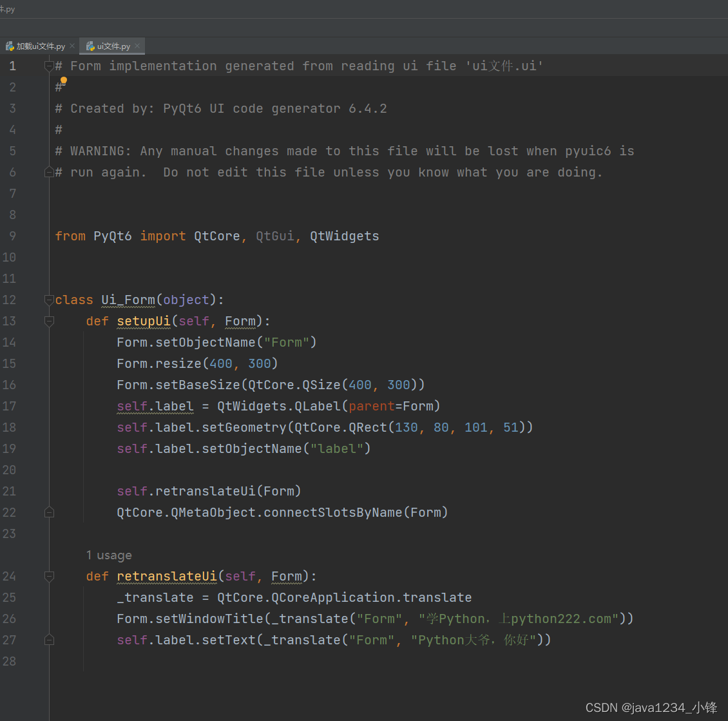Click QCoreApplication.translate on line 25
This screenshot has width=728, height=721.
tap(372, 597)
